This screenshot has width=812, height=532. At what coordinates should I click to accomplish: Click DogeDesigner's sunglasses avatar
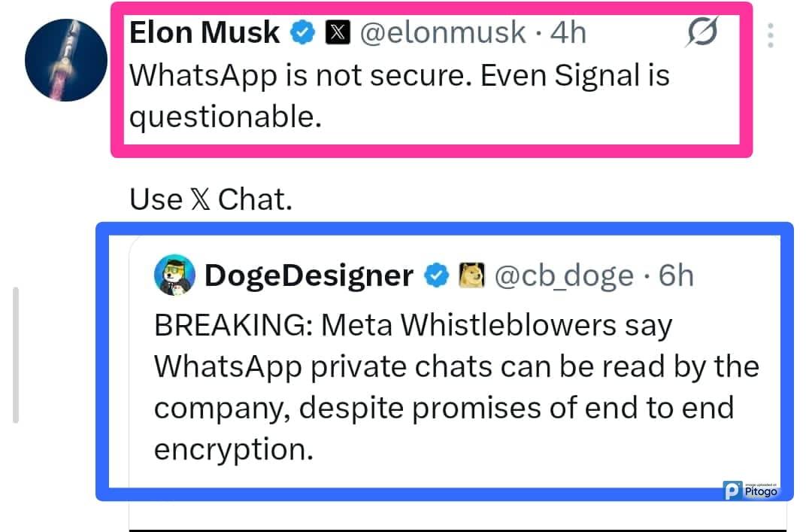(x=174, y=275)
